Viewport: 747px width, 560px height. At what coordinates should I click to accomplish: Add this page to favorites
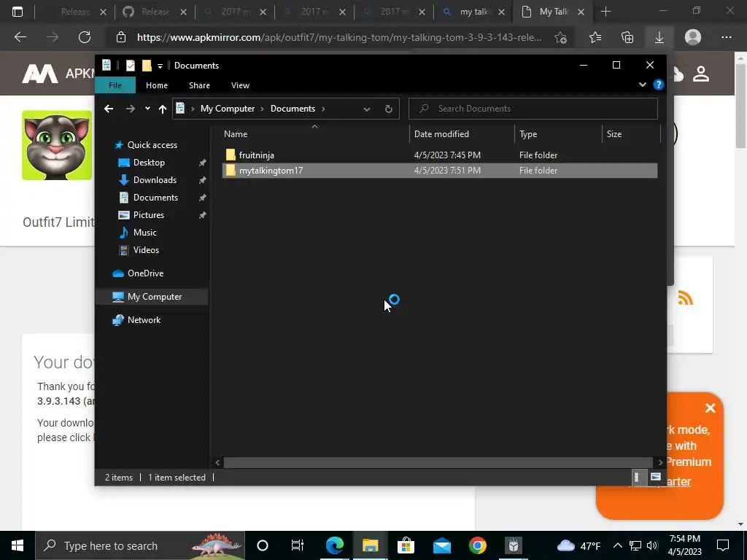[x=561, y=37]
